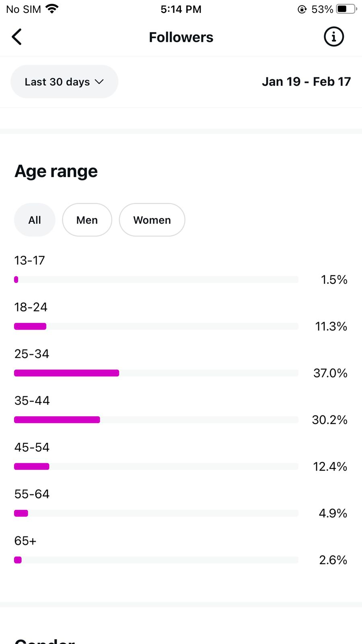The height and width of the screenshot is (644, 362).
Task: Filter age range by Men
Action: pos(87,220)
